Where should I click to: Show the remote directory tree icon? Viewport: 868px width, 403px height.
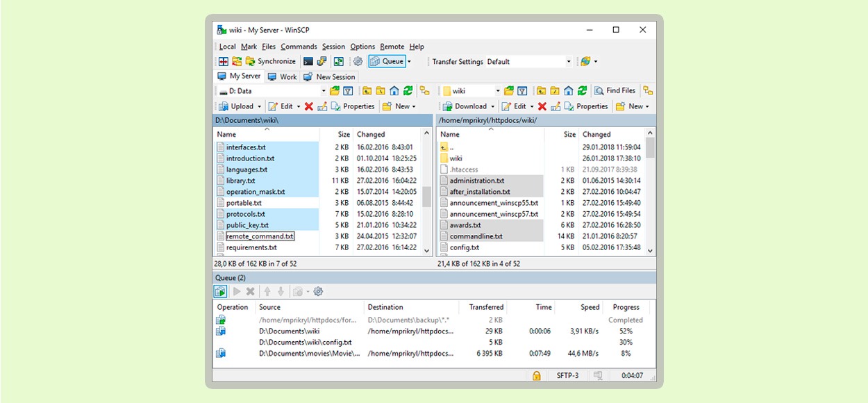[x=648, y=91]
